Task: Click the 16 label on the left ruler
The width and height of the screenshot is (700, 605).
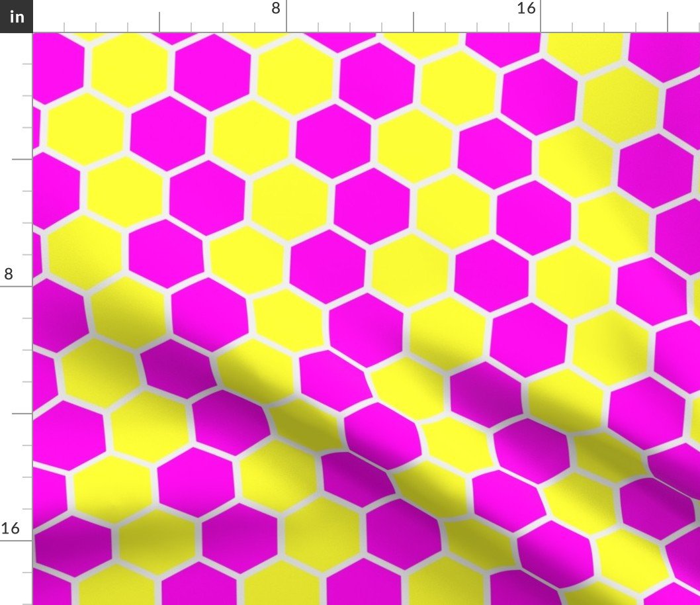Action: 11,528
